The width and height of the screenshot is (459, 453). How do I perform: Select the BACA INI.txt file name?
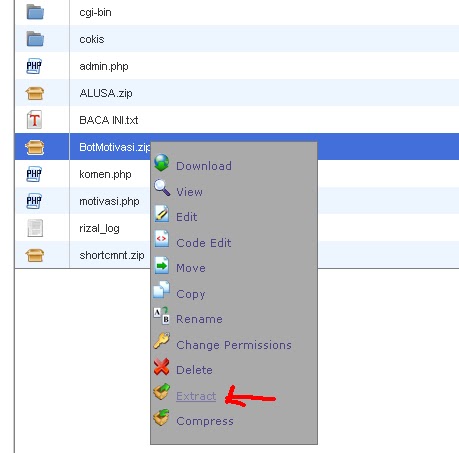point(109,120)
